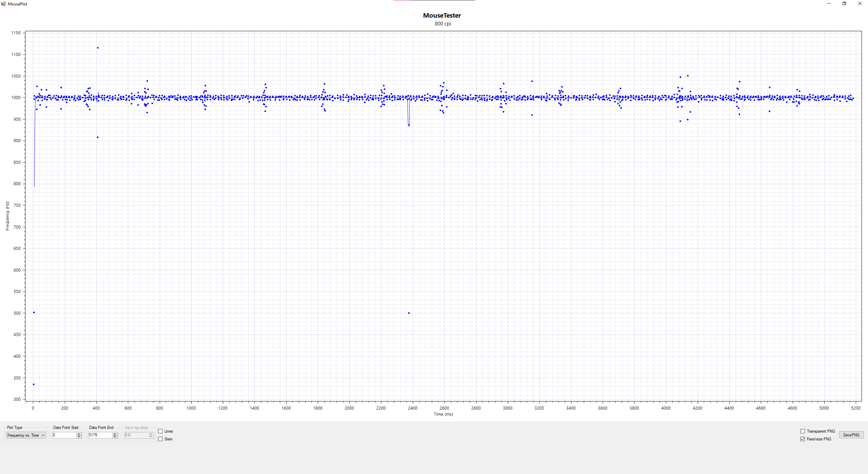Minimize the MousePlot window

pyautogui.click(x=829, y=4)
